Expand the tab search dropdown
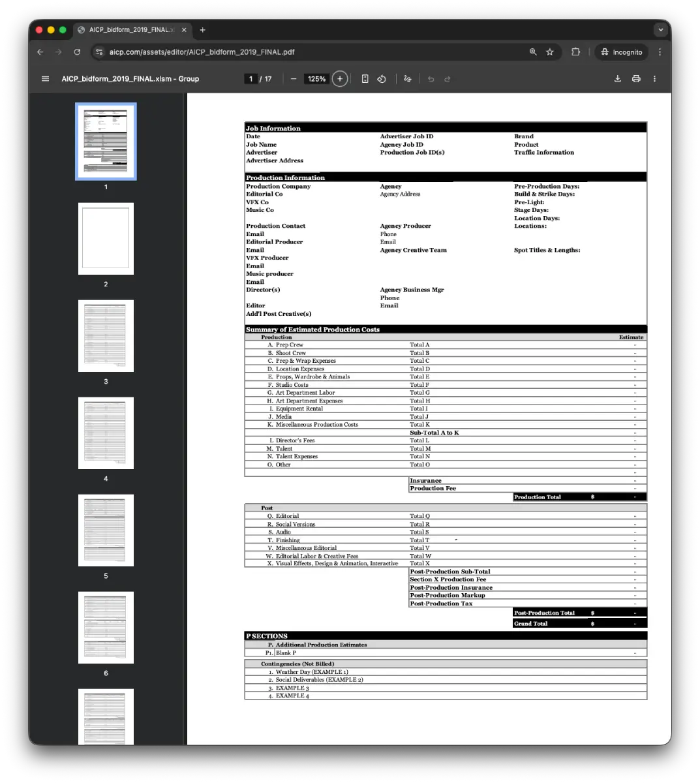The width and height of the screenshot is (700, 783). pos(660,30)
